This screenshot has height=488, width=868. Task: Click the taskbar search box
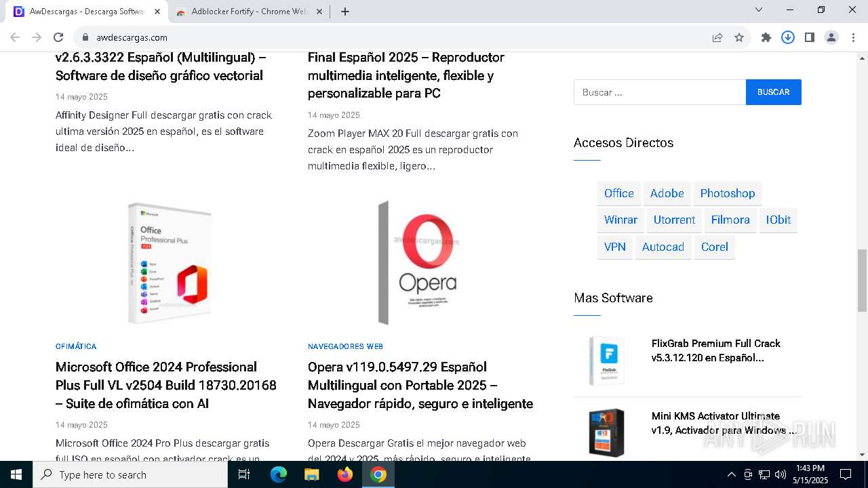[x=130, y=474]
